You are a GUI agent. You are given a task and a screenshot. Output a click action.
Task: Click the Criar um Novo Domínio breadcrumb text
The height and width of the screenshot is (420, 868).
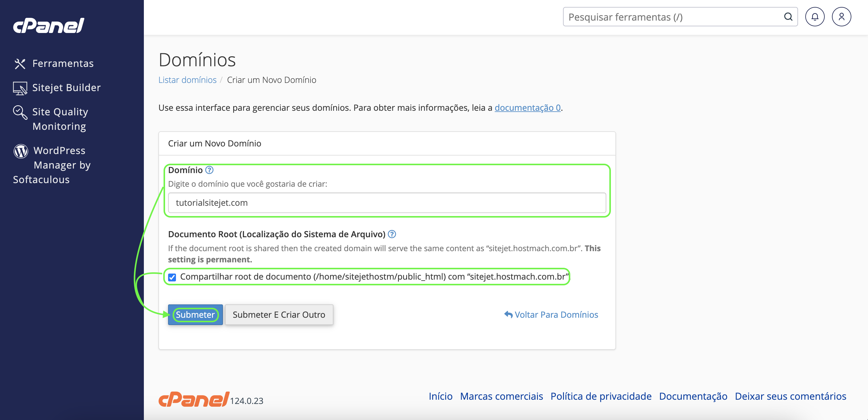[x=272, y=80]
